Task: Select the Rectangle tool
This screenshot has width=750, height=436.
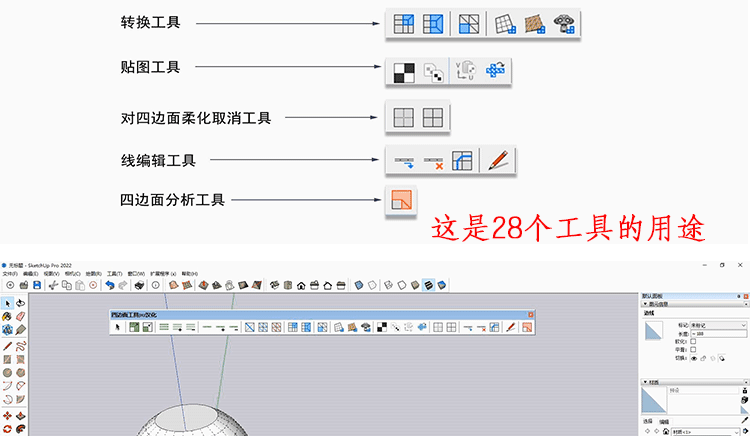Action: (7, 360)
